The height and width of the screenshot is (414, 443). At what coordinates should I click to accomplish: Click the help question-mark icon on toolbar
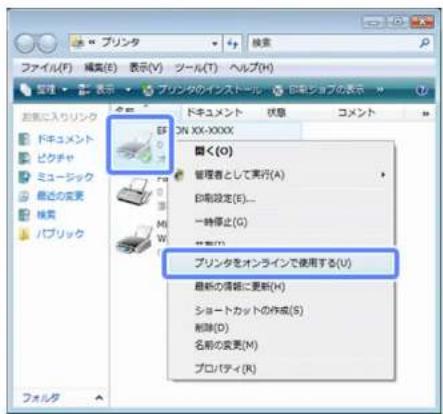422,90
